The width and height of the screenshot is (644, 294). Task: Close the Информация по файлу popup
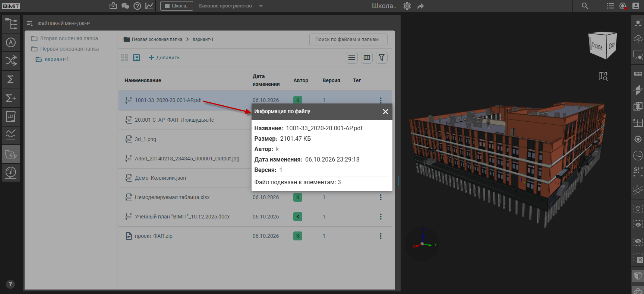[x=385, y=112]
